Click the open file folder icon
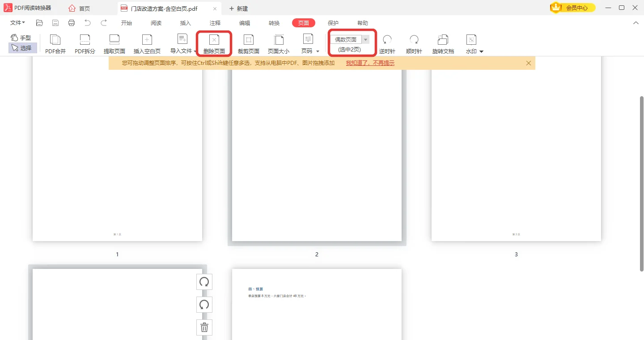This screenshot has height=340, width=644. pos(39,23)
